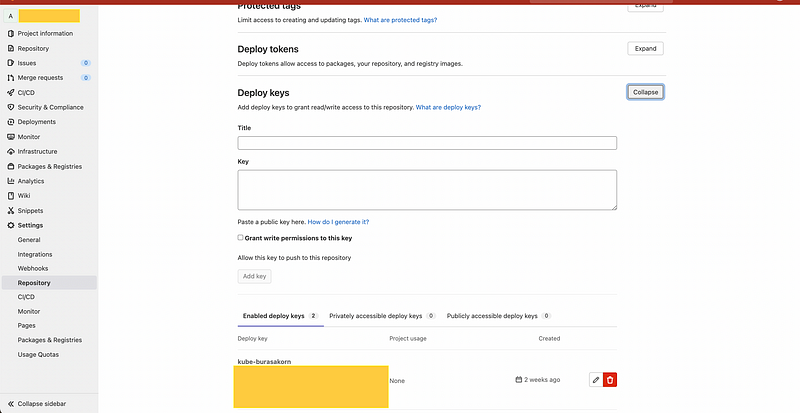
Task: Open the 'What are deploy keys?' link
Action: pos(448,107)
